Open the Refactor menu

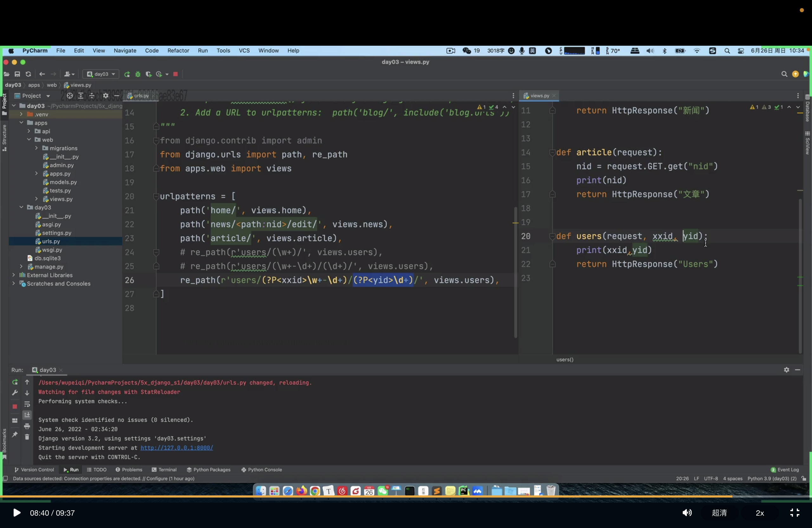coord(178,50)
